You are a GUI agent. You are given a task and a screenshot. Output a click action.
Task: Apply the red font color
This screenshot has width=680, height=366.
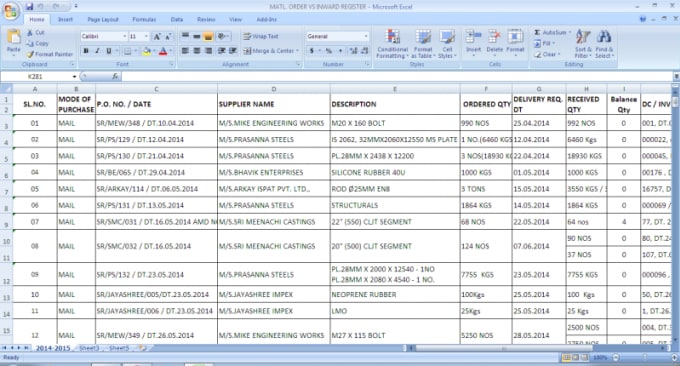point(163,51)
